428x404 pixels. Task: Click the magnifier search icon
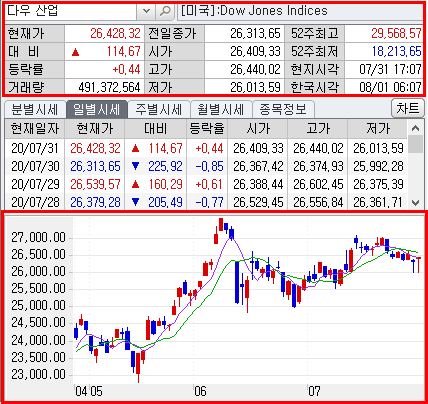[165, 11]
